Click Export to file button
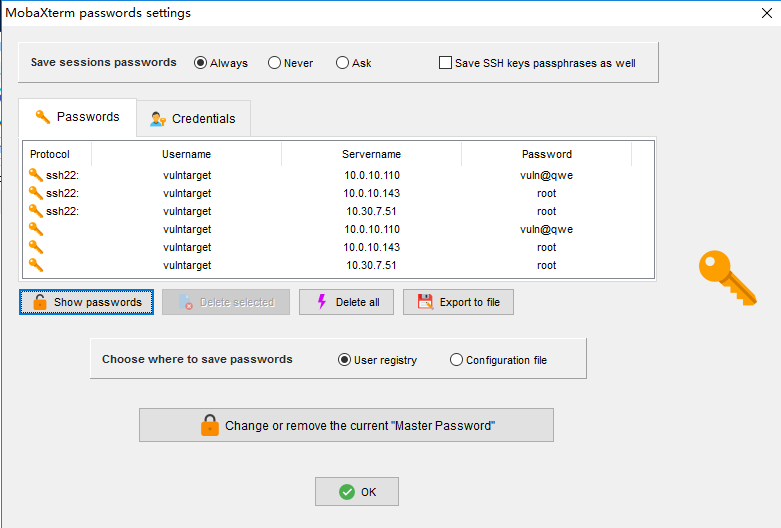Image resolution: width=781 pixels, height=528 pixels. pos(458,302)
